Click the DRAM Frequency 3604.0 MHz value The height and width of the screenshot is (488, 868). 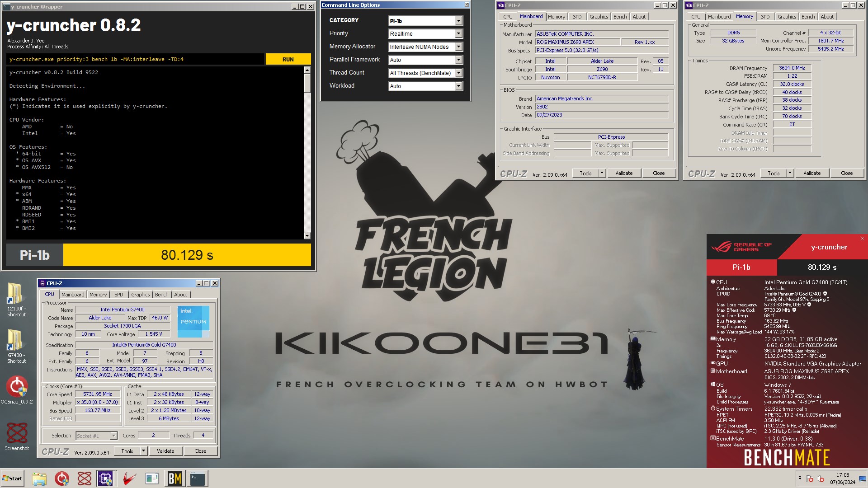tap(792, 68)
